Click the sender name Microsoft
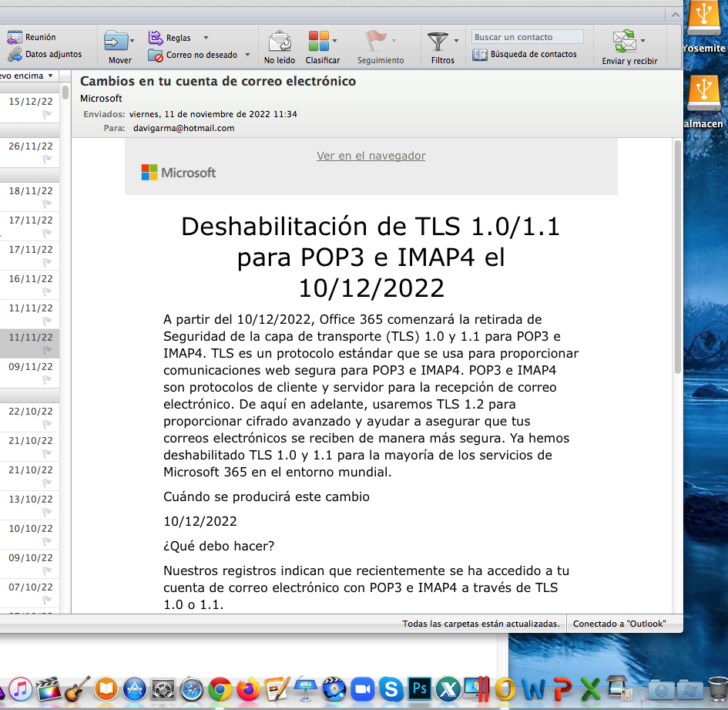Screen dimensions: 728x710 pyautogui.click(x=101, y=99)
